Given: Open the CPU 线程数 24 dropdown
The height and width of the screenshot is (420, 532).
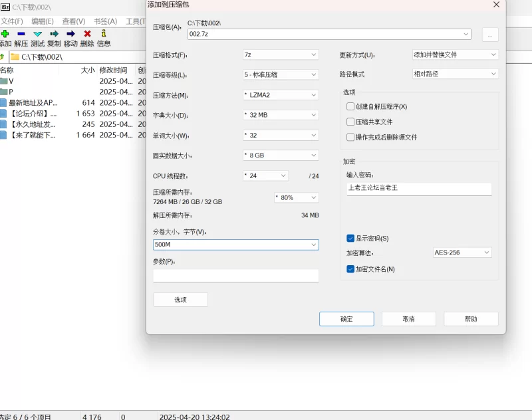Looking at the screenshot, I should click(265, 175).
